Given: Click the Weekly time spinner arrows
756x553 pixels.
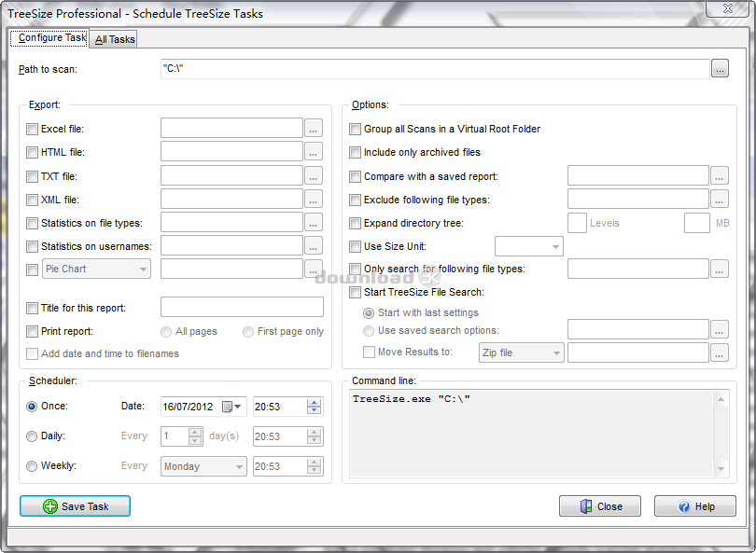Looking at the screenshot, I should point(314,466).
